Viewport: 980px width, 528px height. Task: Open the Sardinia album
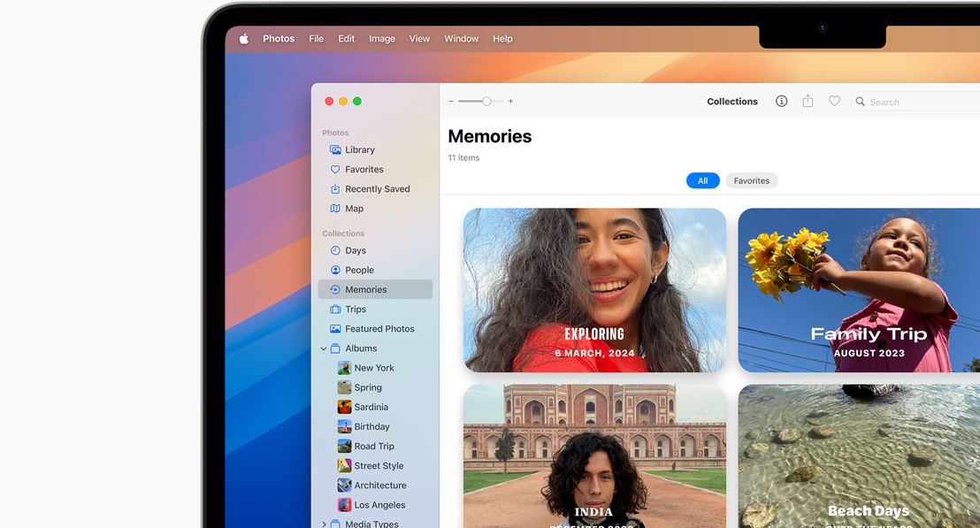click(371, 408)
